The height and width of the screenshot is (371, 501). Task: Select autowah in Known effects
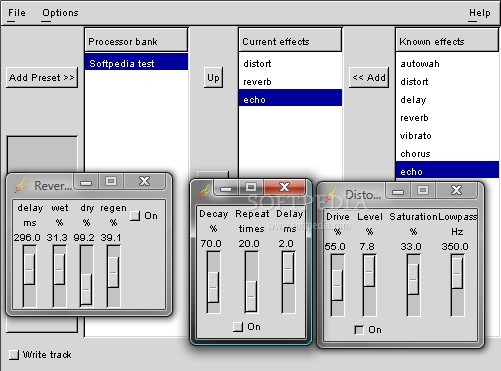pos(447,63)
